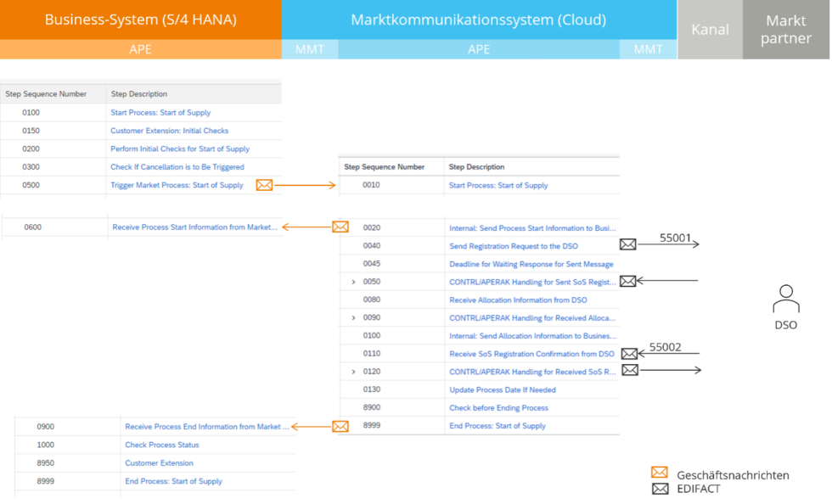Click the orange envelope beside Trigger Market Process step

[x=263, y=185]
